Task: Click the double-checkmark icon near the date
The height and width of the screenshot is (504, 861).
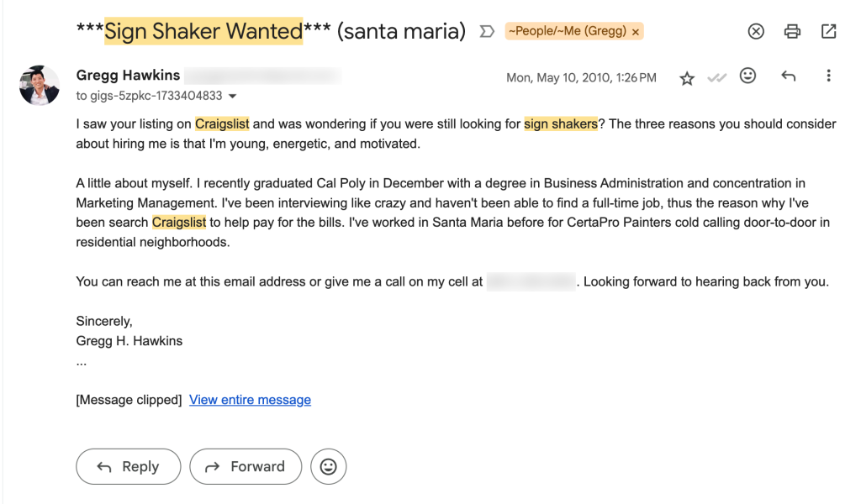Action: [717, 78]
